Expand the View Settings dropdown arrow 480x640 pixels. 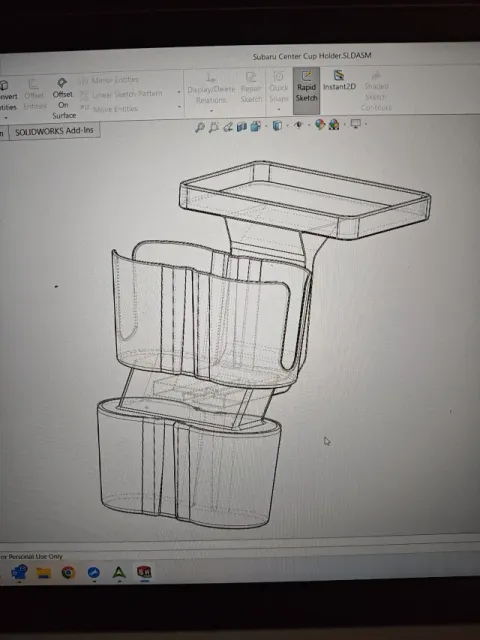366,123
